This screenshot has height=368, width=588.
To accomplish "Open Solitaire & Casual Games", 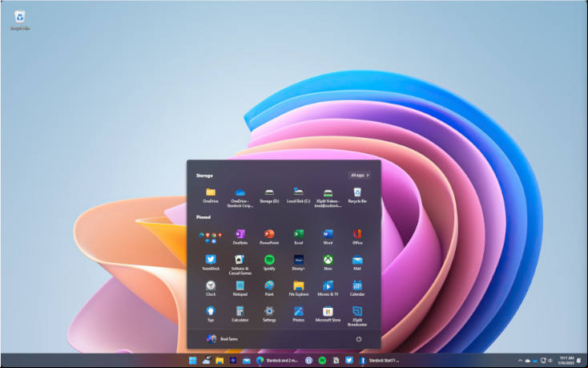I will click(240, 265).
